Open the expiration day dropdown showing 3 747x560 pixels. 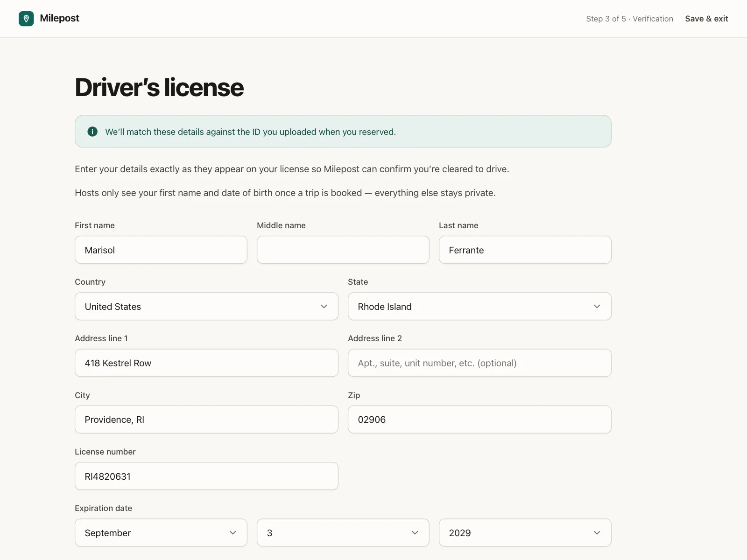pyautogui.click(x=343, y=532)
